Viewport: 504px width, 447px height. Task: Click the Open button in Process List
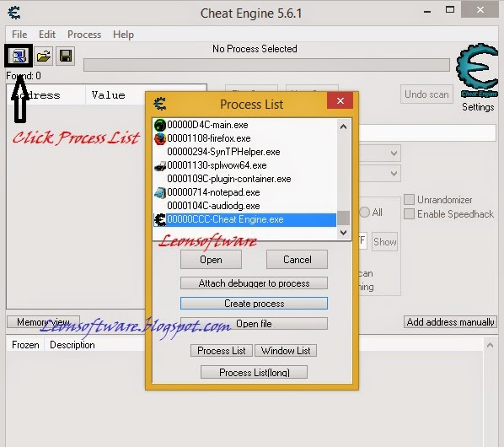click(x=211, y=260)
